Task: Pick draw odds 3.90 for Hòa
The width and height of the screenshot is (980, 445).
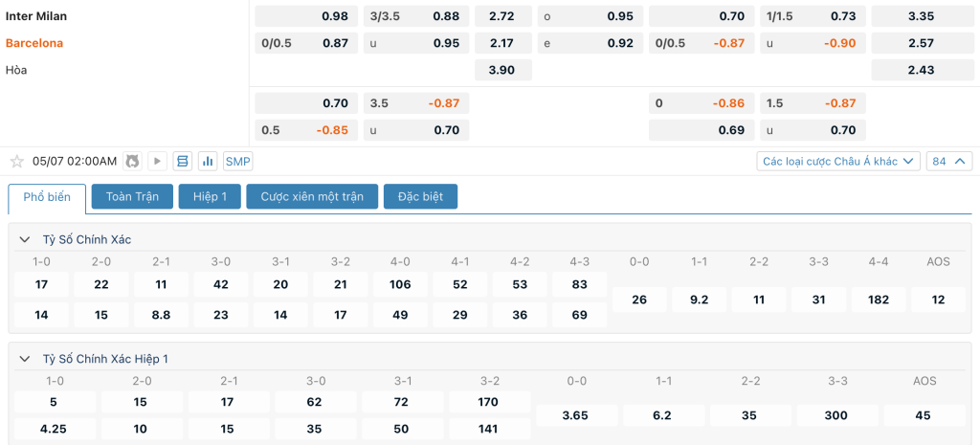Action: pyautogui.click(x=503, y=70)
